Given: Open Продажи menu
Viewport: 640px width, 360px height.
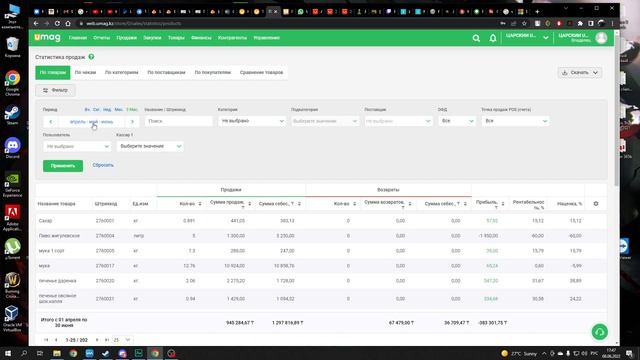Looking at the screenshot, I should pos(127,38).
